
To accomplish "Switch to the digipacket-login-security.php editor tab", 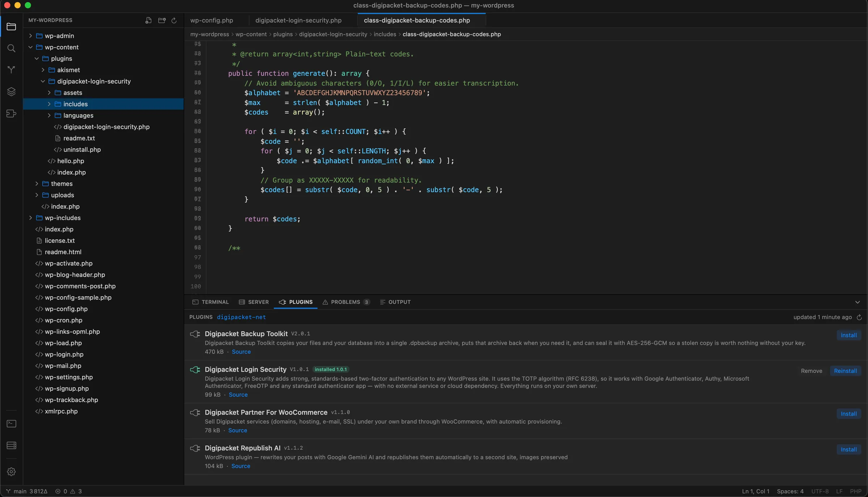I will pos(298,20).
